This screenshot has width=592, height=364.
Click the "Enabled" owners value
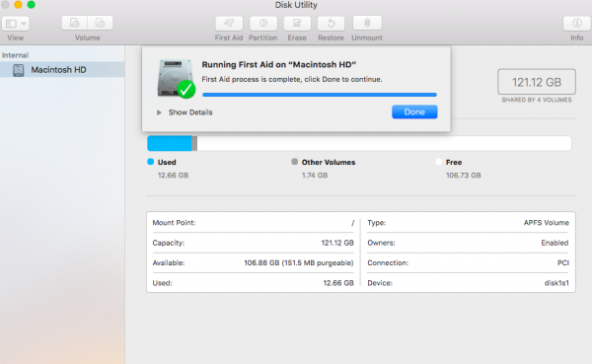pos(555,243)
